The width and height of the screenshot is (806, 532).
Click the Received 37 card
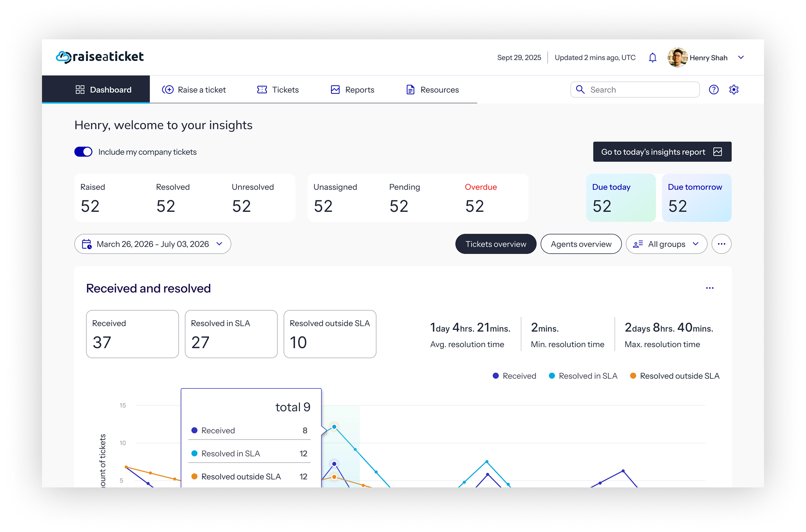click(x=132, y=334)
